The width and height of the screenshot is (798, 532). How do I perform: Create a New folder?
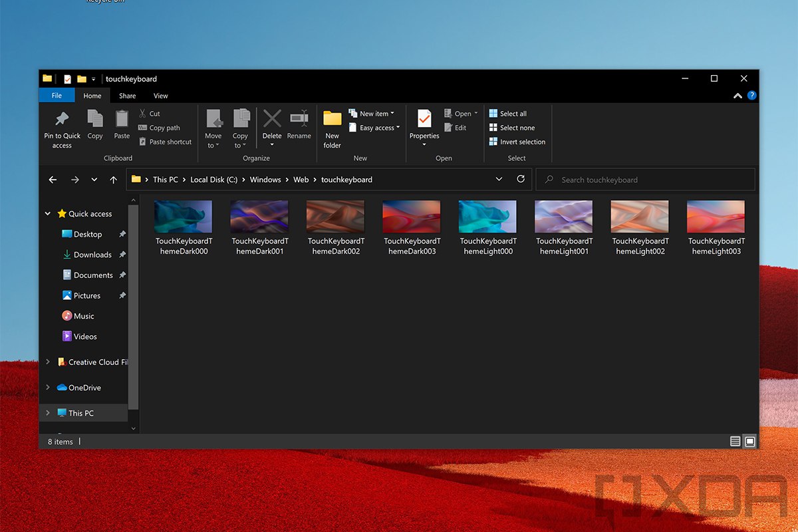tap(332, 130)
